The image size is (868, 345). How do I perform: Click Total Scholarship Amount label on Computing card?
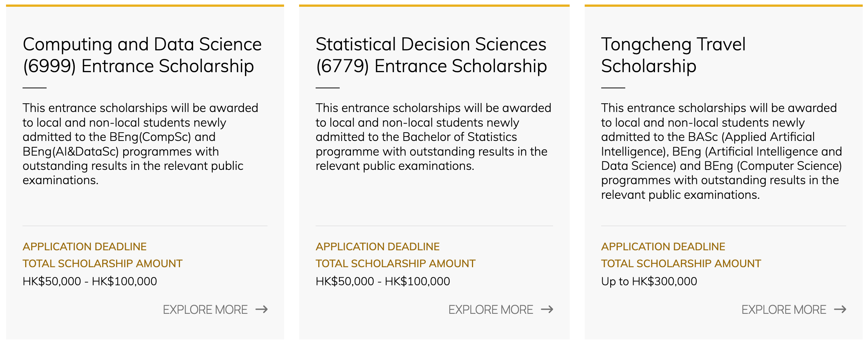(103, 263)
